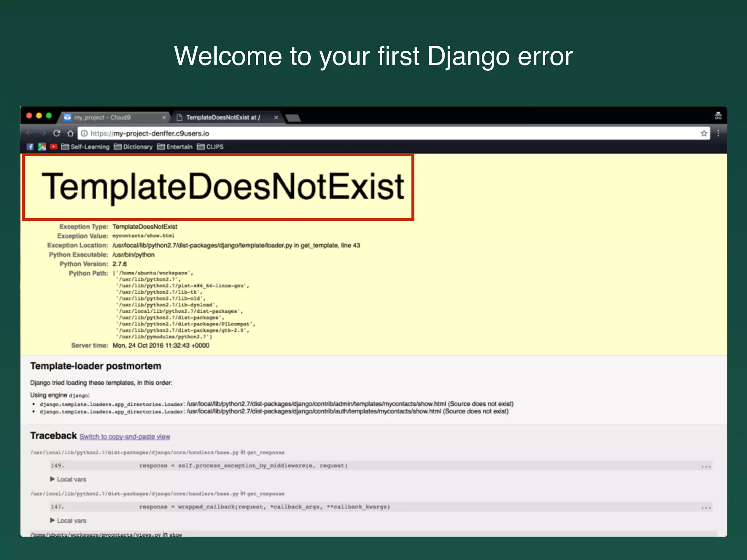Click the URL address bar field

tap(365, 133)
